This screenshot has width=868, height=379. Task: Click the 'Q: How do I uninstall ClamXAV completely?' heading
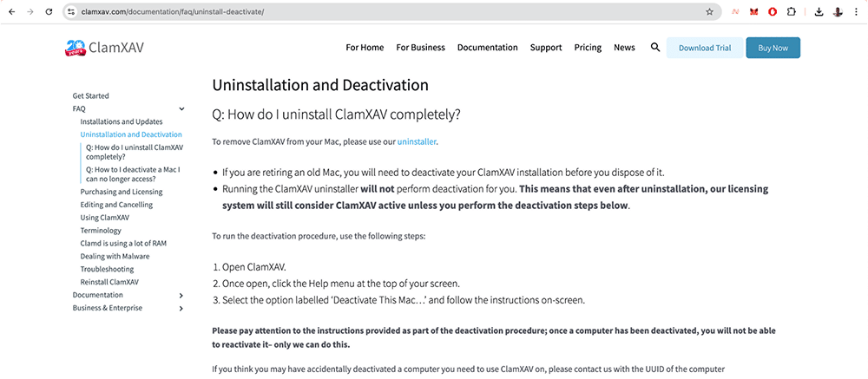click(x=337, y=115)
